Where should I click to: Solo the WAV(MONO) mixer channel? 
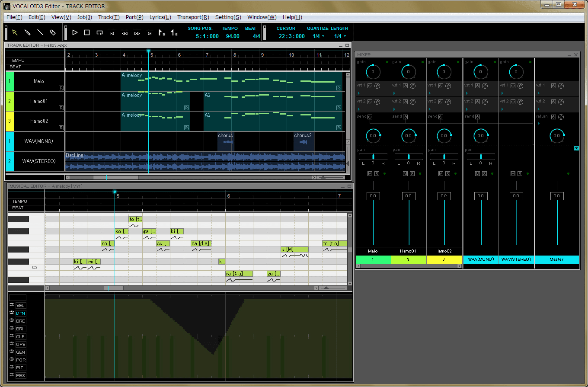(x=484, y=174)
